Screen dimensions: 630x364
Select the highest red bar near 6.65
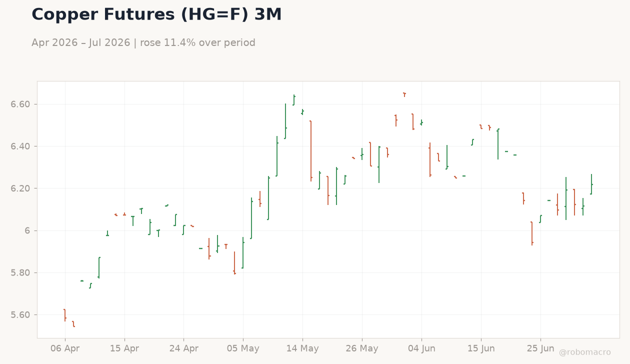click(x=404, y=94)
